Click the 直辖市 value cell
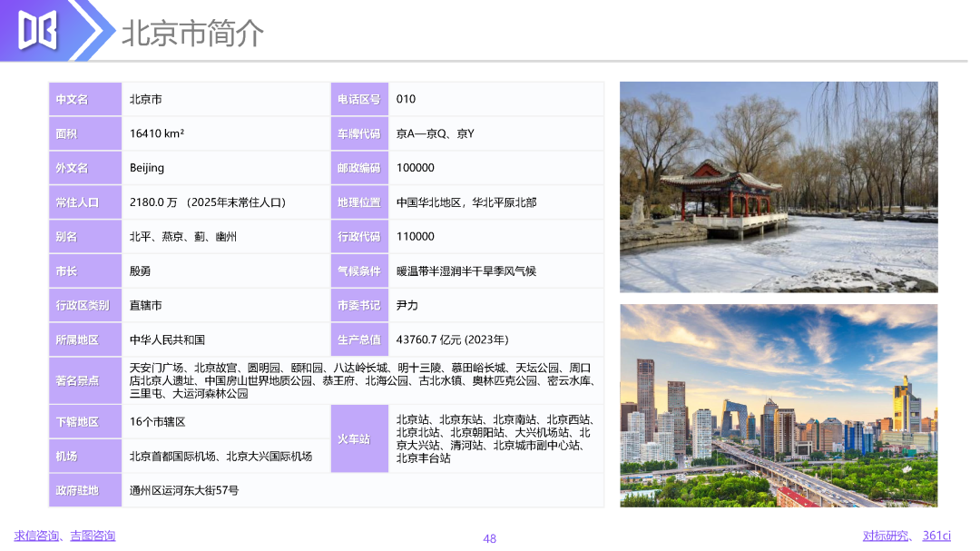The width and height of the screenshot is (980, 551). coord(226,305)
